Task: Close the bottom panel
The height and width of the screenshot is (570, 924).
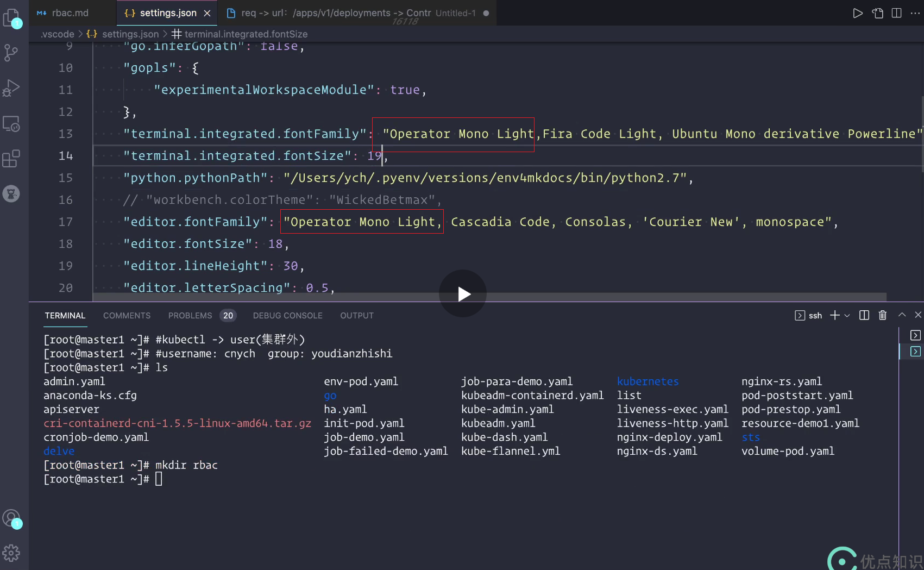Action: pyautogui.click(x=918, y=315)
